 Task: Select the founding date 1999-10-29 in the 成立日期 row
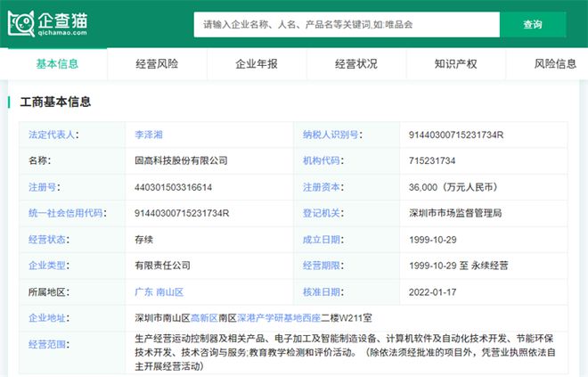coord(433,240)
